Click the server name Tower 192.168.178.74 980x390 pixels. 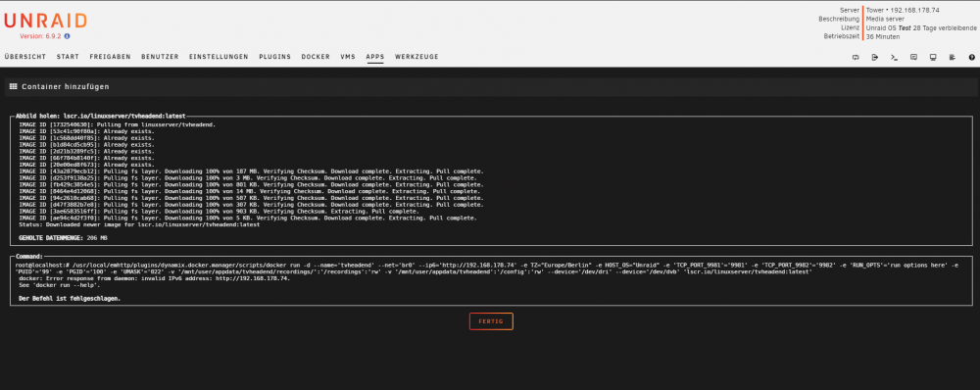pyautogui.click(x=903, y=11)
